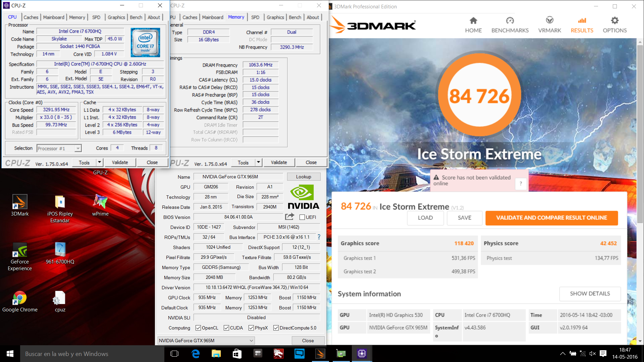Open Task View on the taskbar

click(x=174, y=354)
